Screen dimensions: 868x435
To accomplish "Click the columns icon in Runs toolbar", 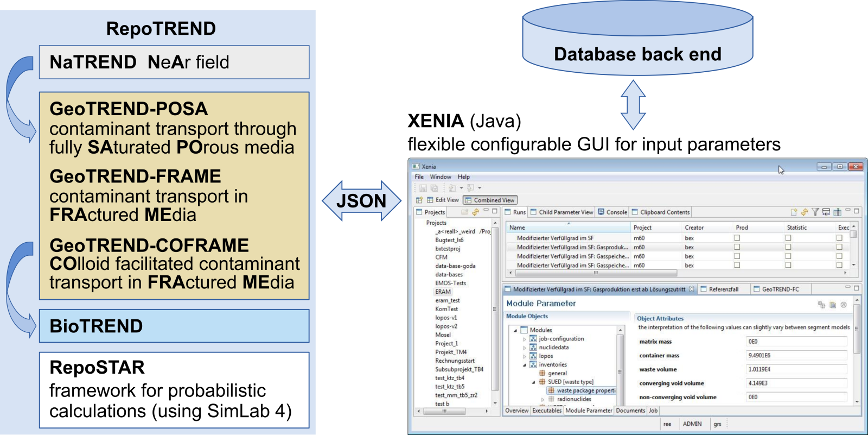I will [837, 212].
